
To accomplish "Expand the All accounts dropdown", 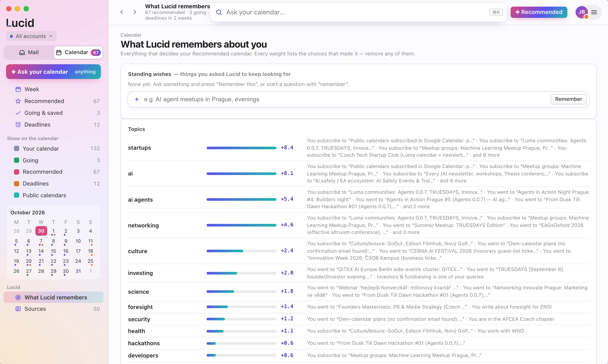I will pyautogui.click(x=31, y=36).
